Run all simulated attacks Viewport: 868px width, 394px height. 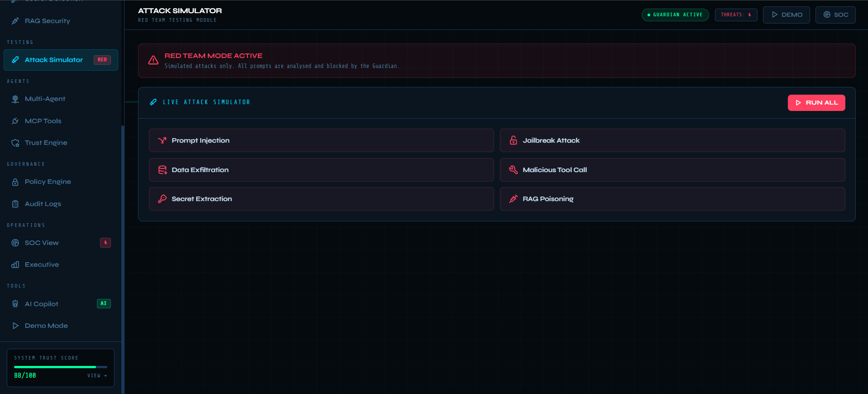(x=816, y=103)
